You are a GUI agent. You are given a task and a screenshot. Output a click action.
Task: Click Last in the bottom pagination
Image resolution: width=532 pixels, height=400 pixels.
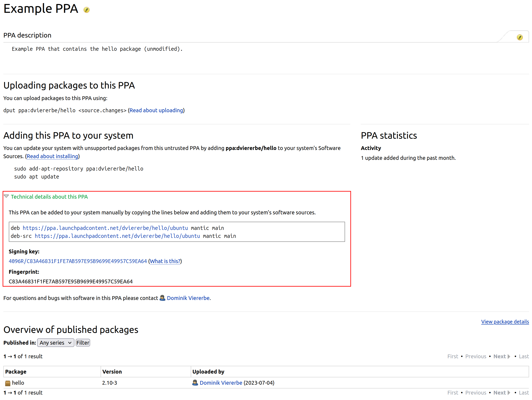click(524, 393)
